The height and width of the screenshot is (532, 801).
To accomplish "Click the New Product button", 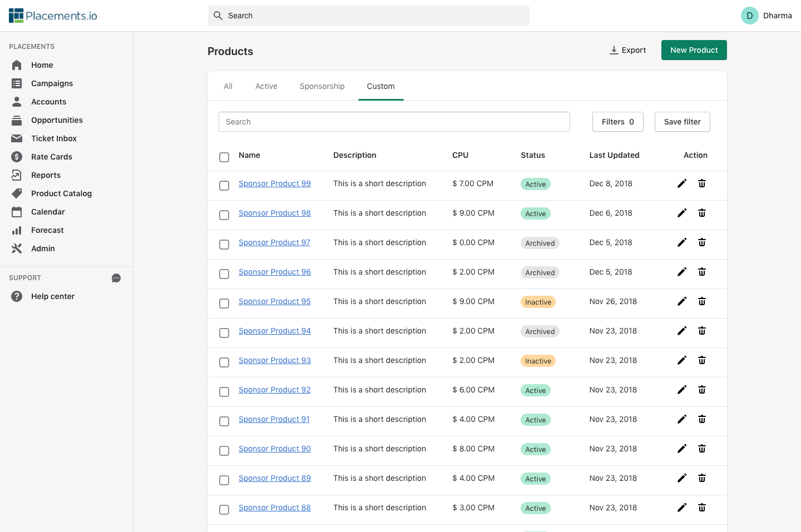I will point(694,50).
